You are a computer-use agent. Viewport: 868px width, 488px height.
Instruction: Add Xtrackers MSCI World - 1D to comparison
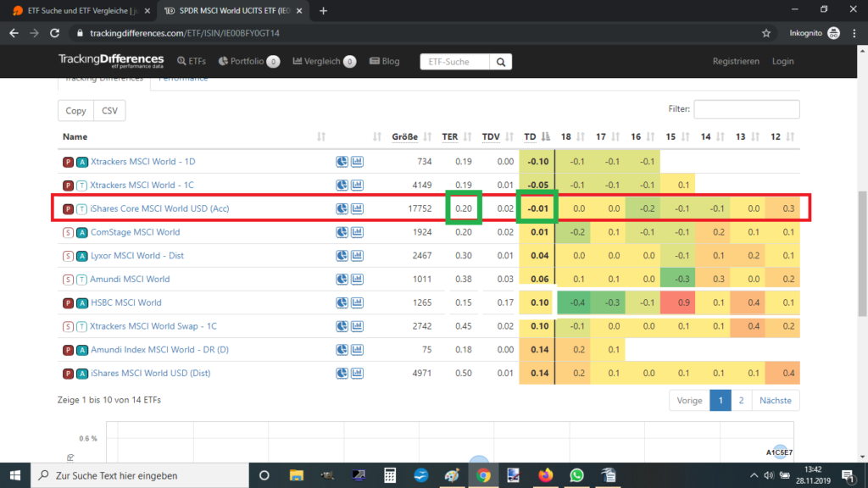pos(357,162)
